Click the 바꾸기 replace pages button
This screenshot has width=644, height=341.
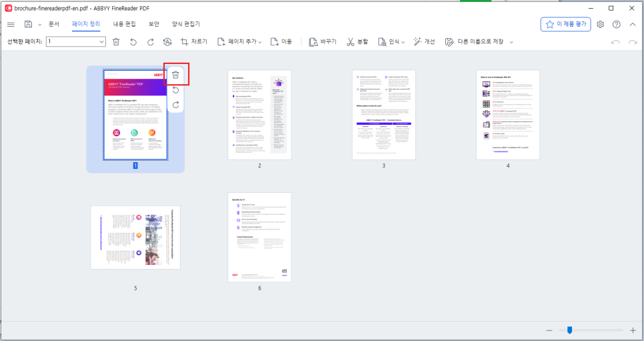323,41
